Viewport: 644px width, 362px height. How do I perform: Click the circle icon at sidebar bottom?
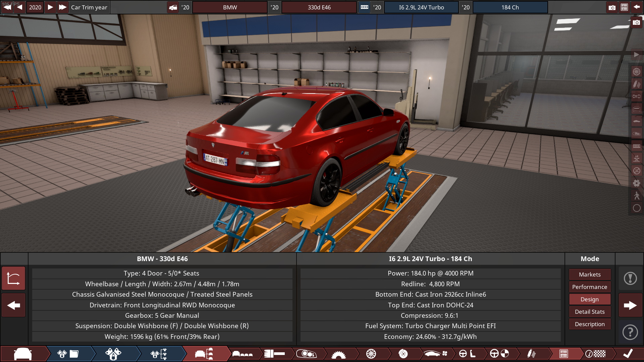pyautogui.click(x=636, y=208)
